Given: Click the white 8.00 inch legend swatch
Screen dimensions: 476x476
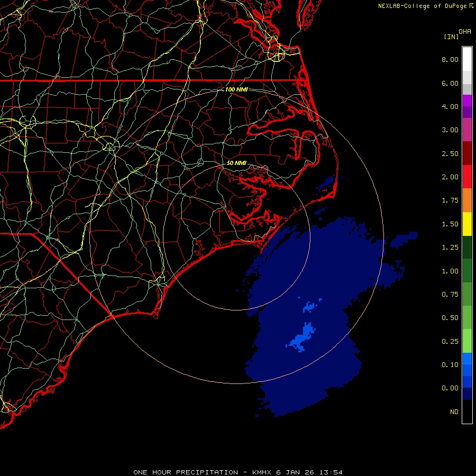Looking at the screenshot, I should click(x=467, y=59).
